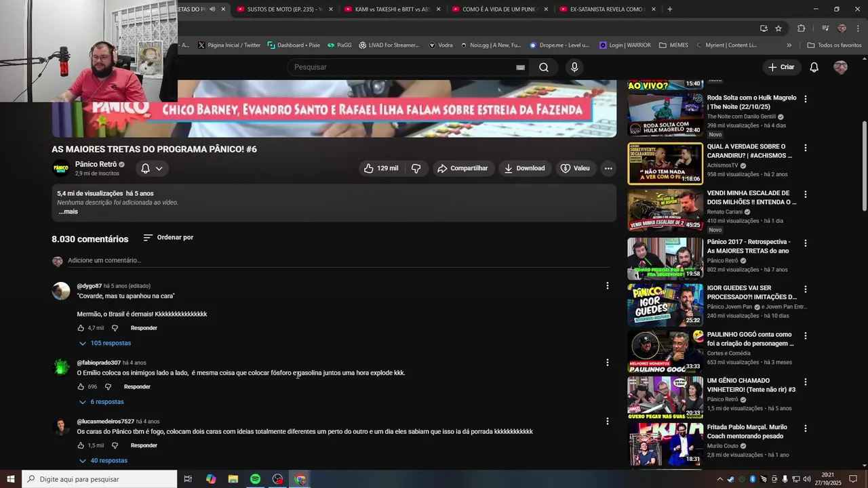Dislike lucasmedeiros7527's comment

(115, 445)
